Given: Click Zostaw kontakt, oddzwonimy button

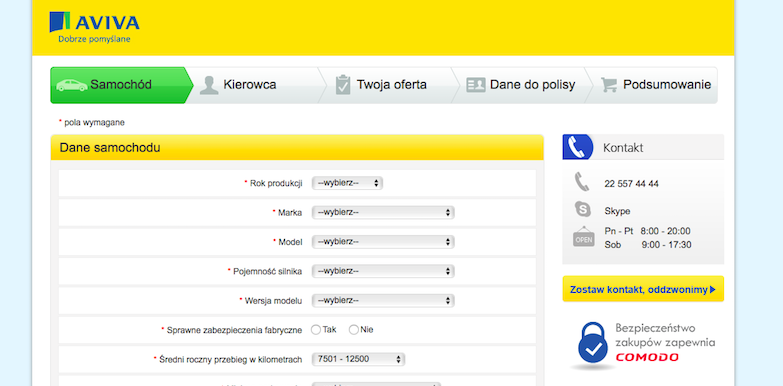Looking at the screenshot, I should pos(643,289).
